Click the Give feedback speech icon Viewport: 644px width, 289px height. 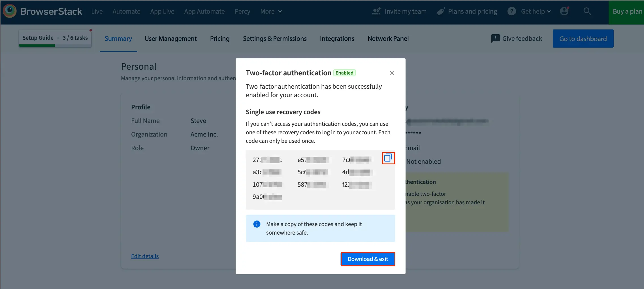pyautogui.click(x=495, y=39)
